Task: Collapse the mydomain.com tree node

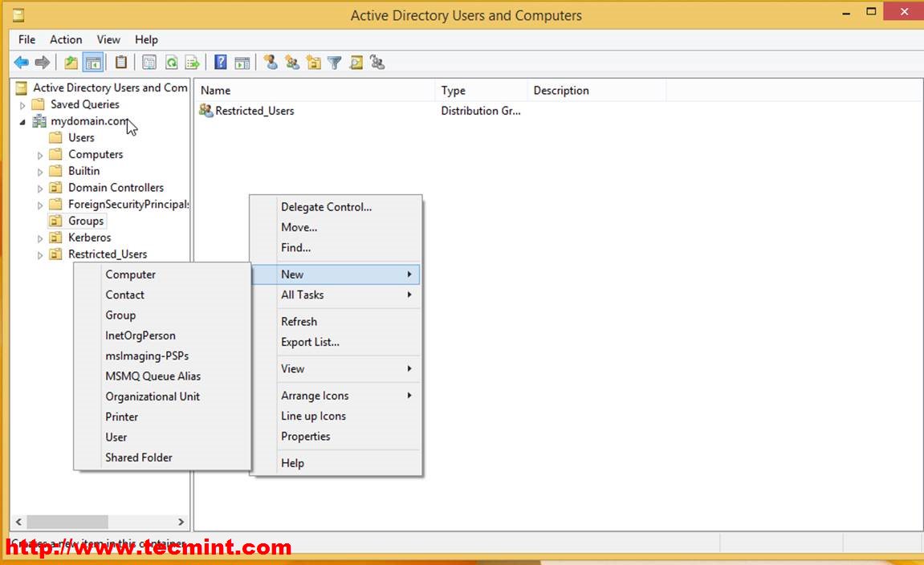Action: tap(22, 122)
